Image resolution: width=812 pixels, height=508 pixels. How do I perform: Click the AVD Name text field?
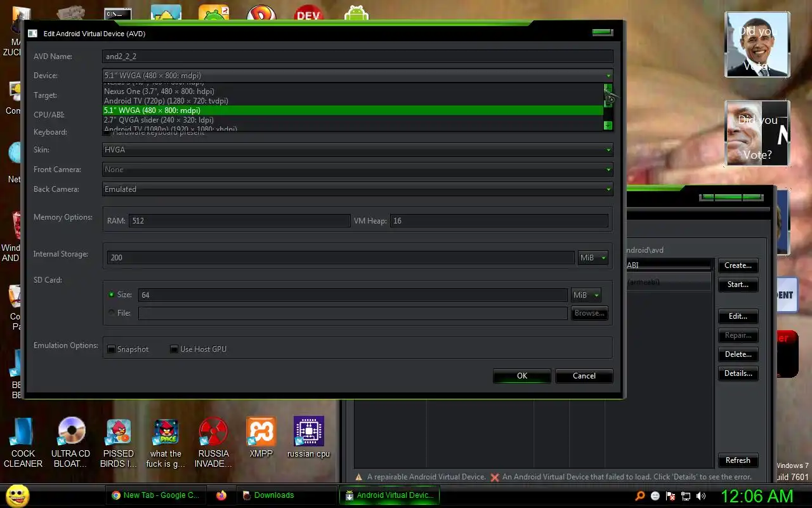tap(358, 57)
